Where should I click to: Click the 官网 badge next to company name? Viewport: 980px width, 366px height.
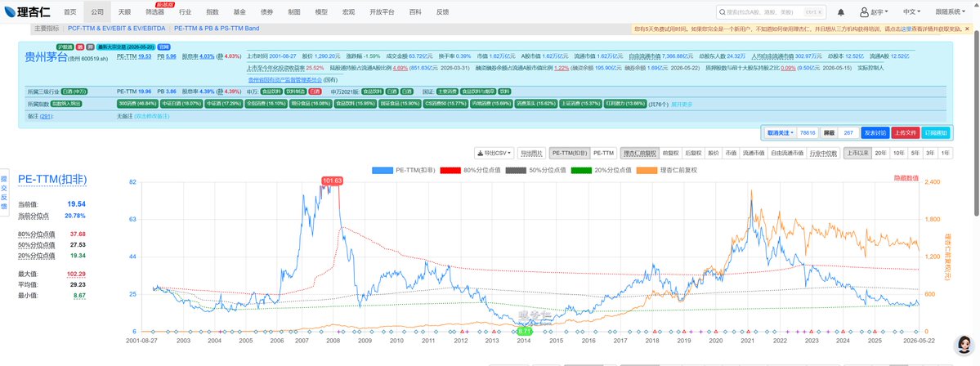coord(164,47)
